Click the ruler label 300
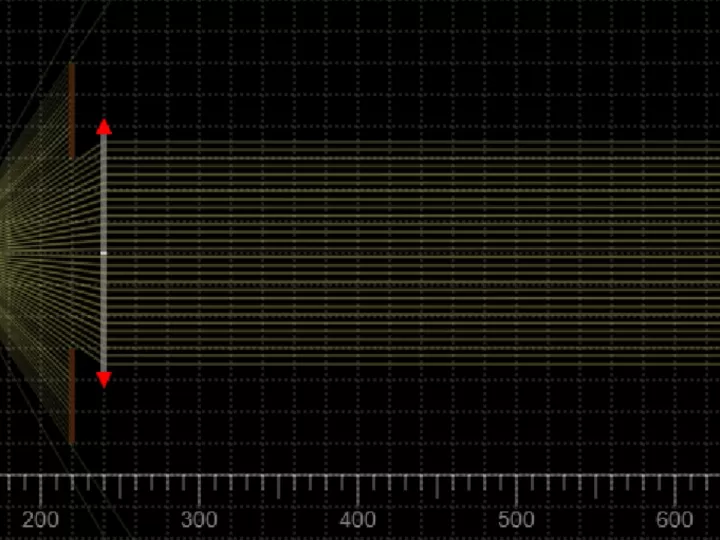This screenshot has width=720, height=540. tap(199, 520)
